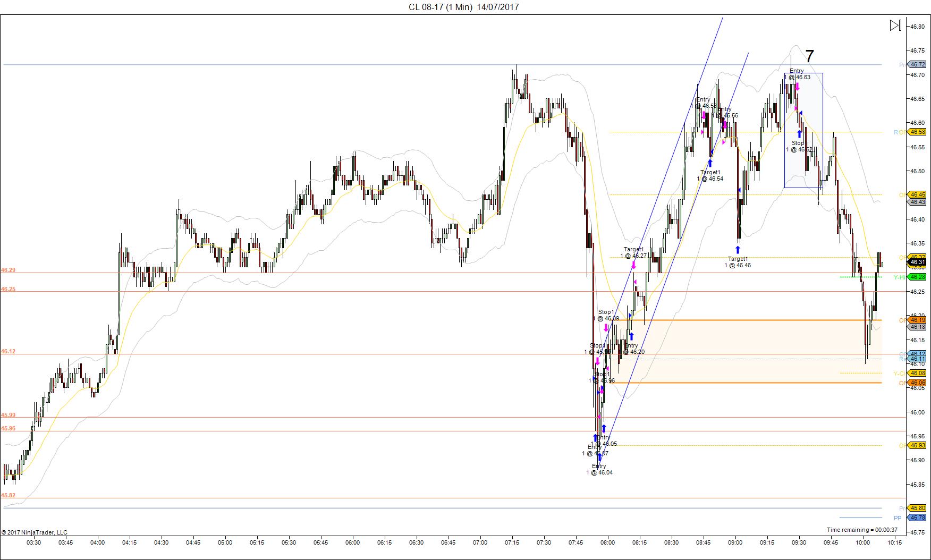Click the orange 46.29 level label at left edge
This screenshot has width=931, height=560.
tap(8, 270)
